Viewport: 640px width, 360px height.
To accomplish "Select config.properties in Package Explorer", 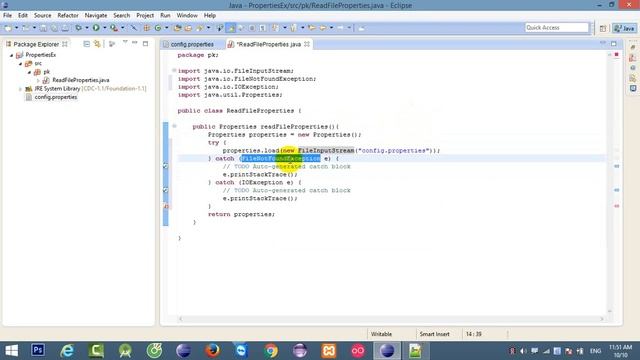I will [56, 97].
